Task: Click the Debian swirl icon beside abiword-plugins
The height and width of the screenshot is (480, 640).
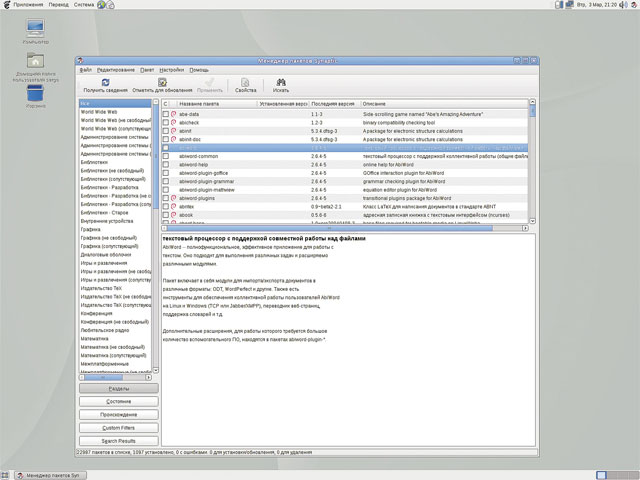Action: (x=173, y=198)
